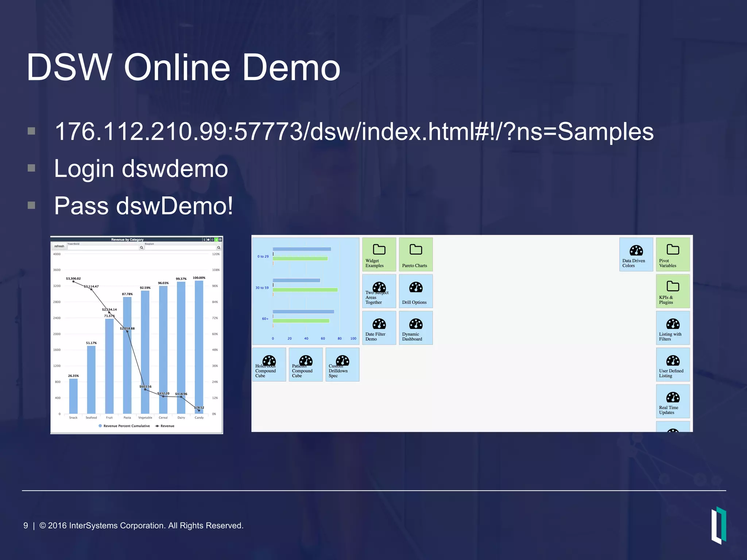Click the '60+' age group label
Image resolution: width=747 pixels, height=560 pixels.
[x=265, y=319]
